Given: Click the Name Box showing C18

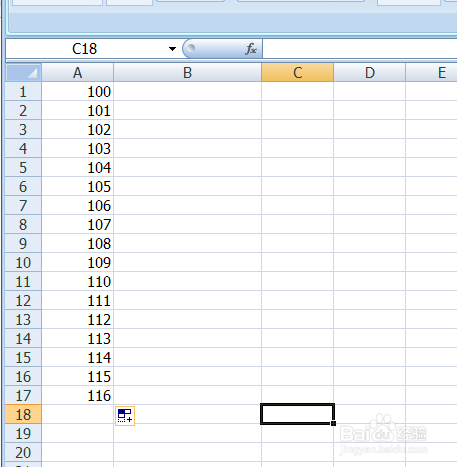Looking at the screenshot, I should [x=85, y=49].
